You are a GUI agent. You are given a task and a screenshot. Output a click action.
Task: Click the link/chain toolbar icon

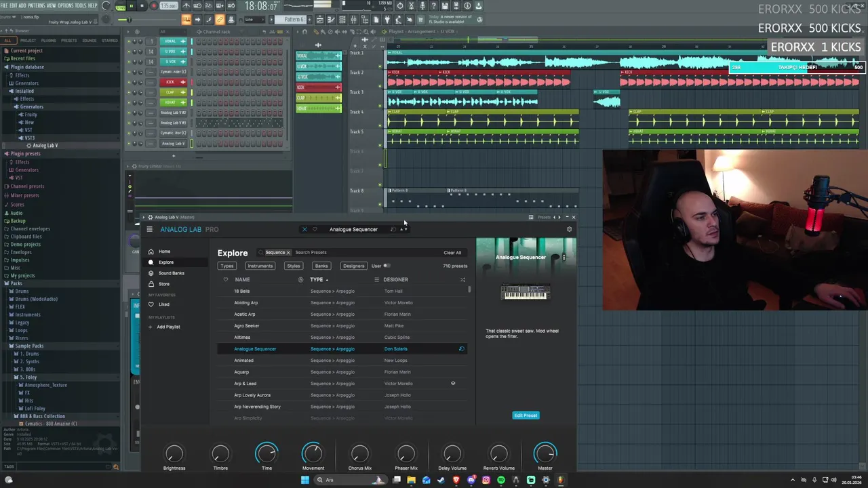tap(220, 19)
